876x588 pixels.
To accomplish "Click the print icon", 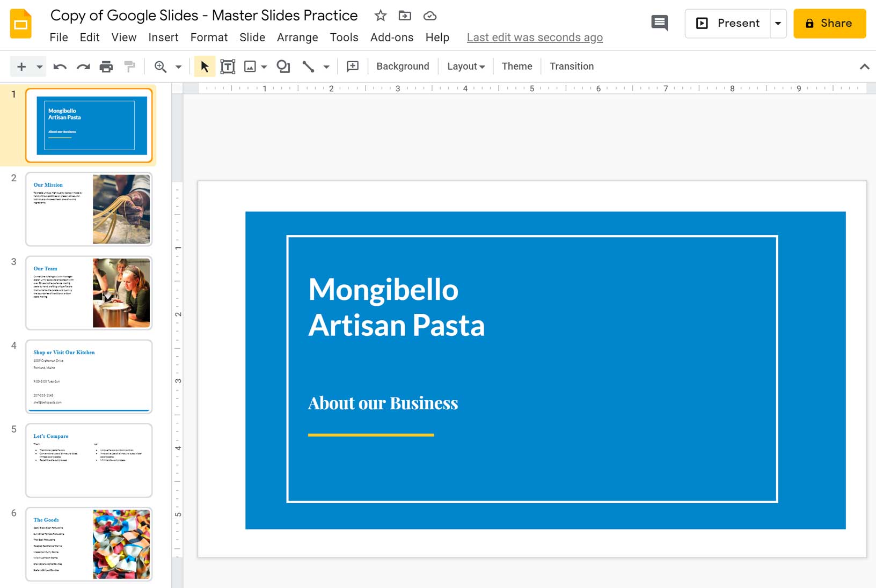I will point(106,67).
